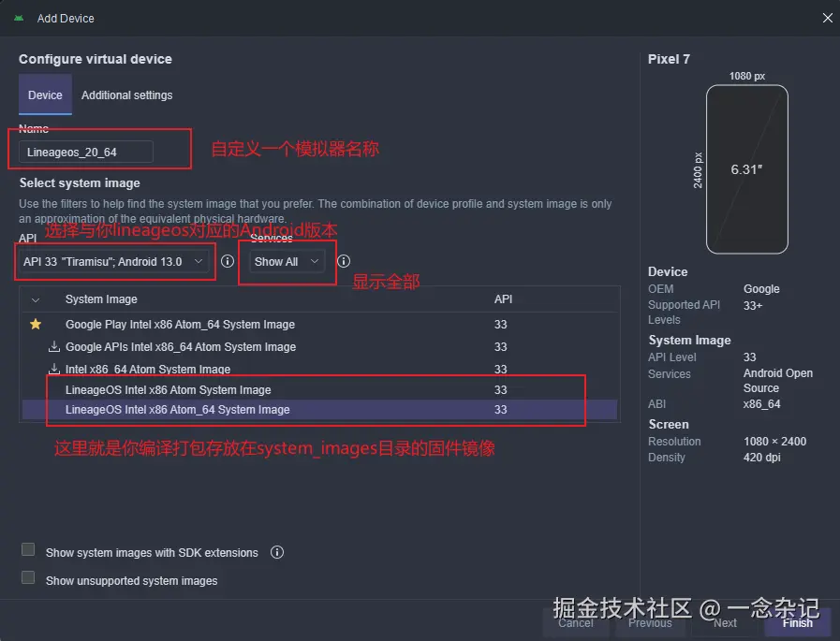Screen dimensions: 840x641
Task: Click the Android icon in the title bar
Action: pos(19,18)
